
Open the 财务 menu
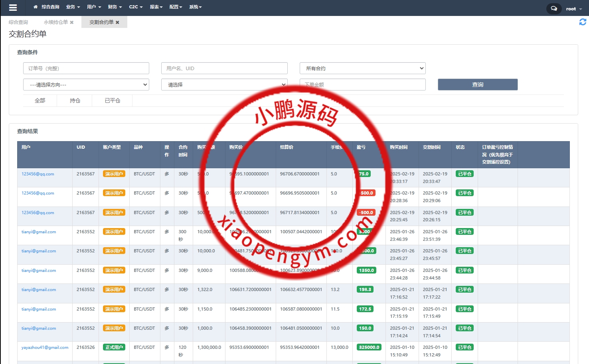[x=115, y=7]
